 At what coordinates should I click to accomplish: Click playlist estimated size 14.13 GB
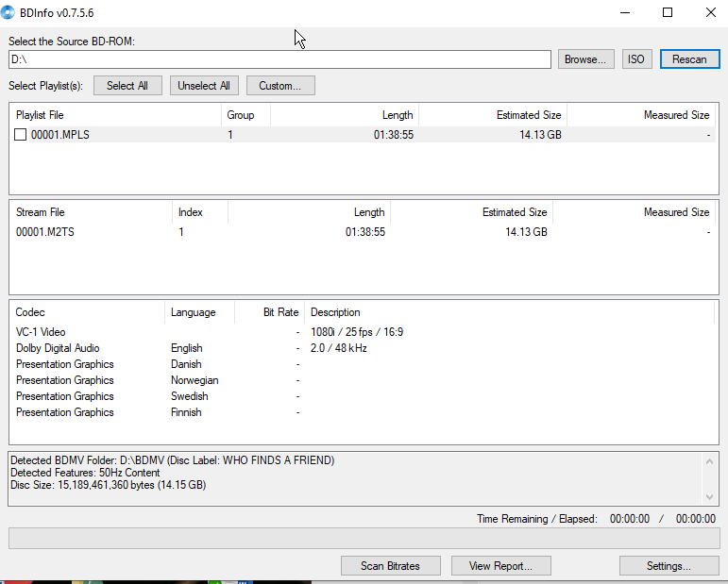[x=540, y=135]
